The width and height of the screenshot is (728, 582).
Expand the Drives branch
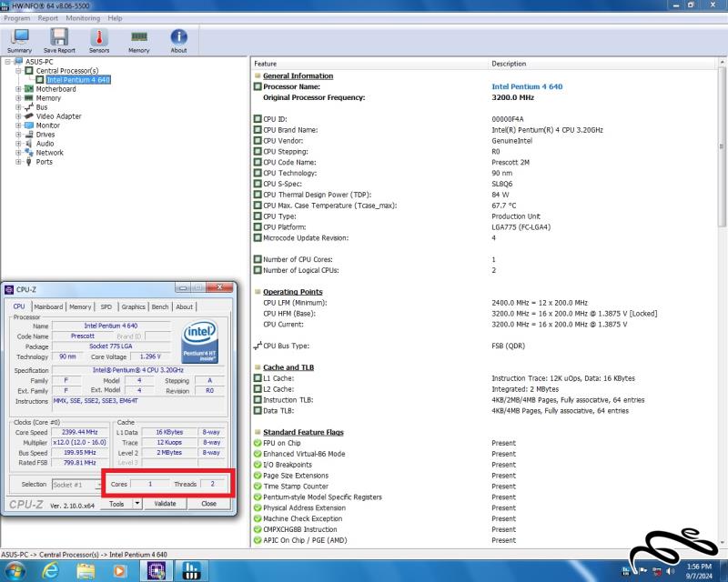(18, 134)
